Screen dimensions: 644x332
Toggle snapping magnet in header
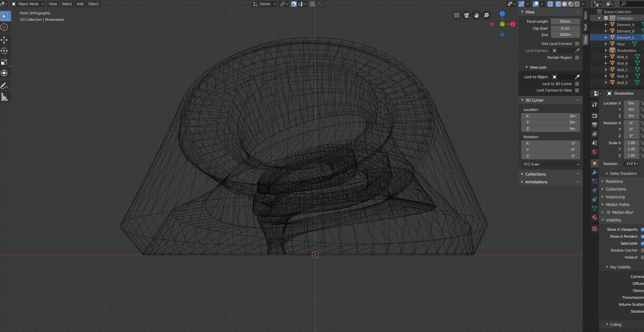tap(294, 4)
